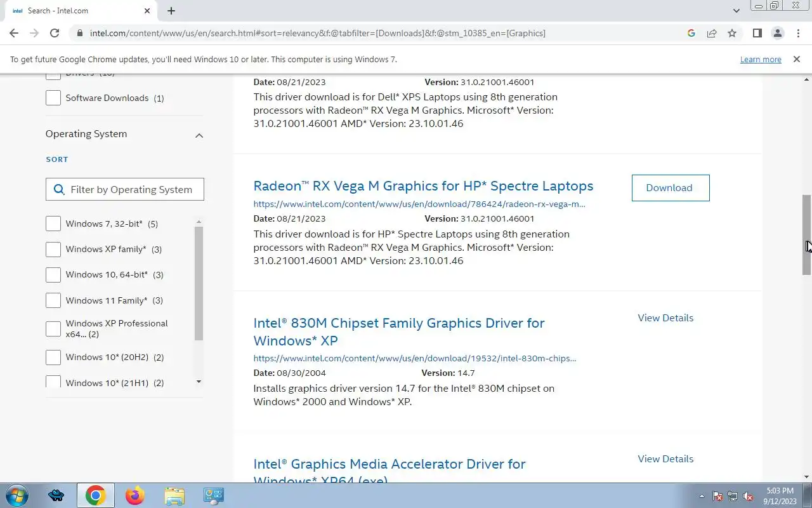Open the volume tray icon
This screenshot has width=812, height=508.
[748, 497]
